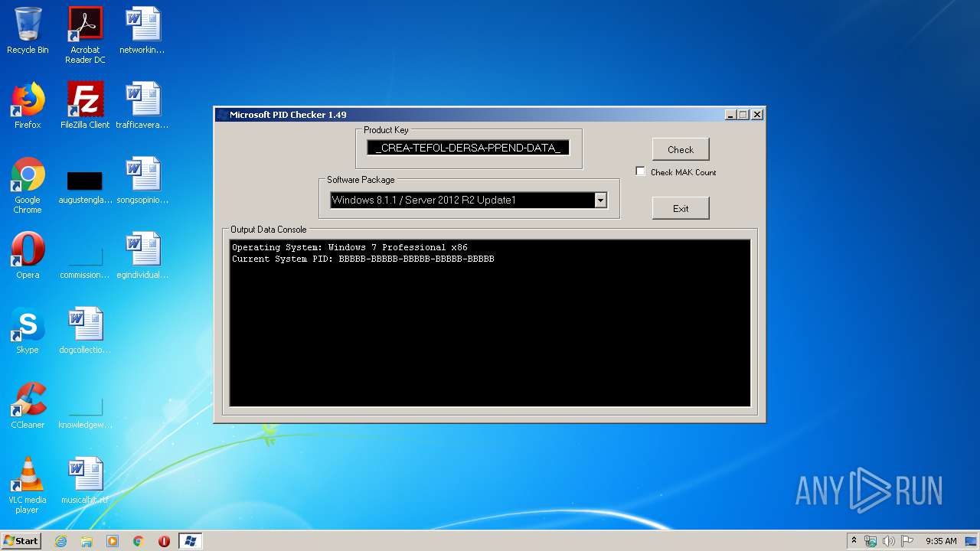Focus the Product Key input field
The width and height of the screenshot is (980, 551).
[468, 148]
